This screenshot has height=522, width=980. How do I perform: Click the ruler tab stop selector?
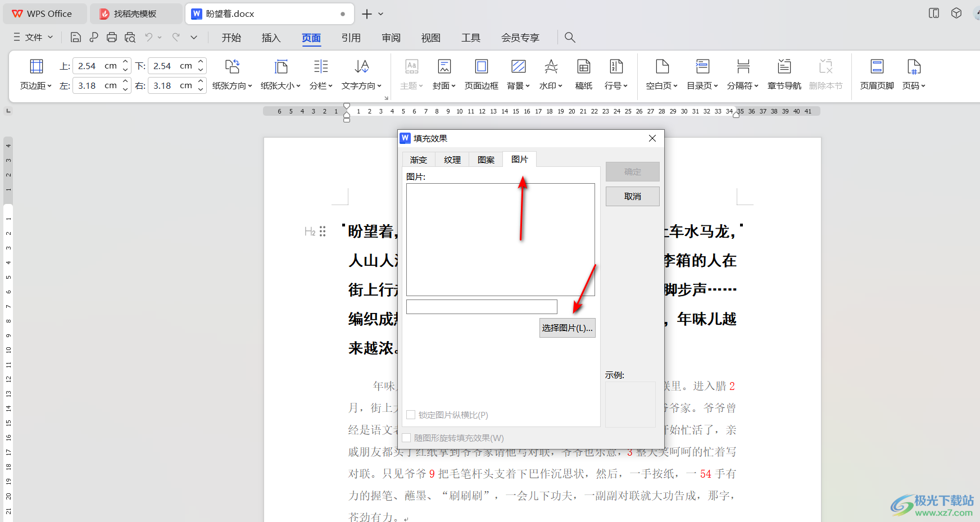click(8, 111)
